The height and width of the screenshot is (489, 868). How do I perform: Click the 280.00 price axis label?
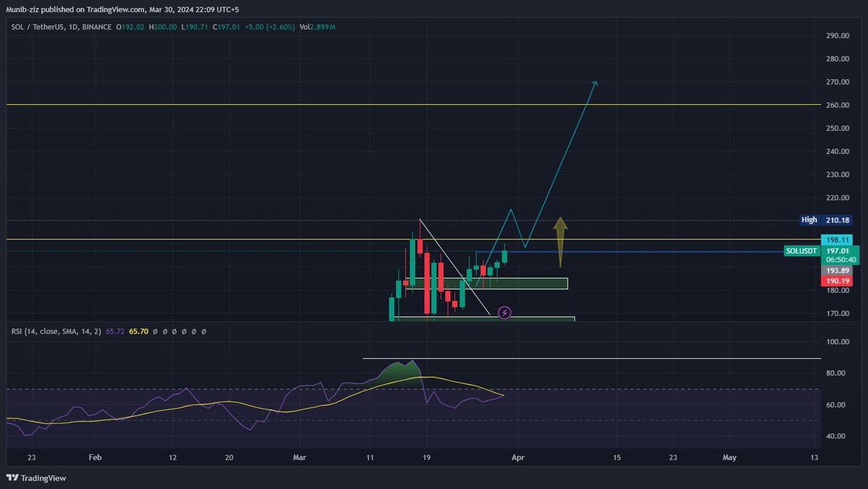click(837, 59)
